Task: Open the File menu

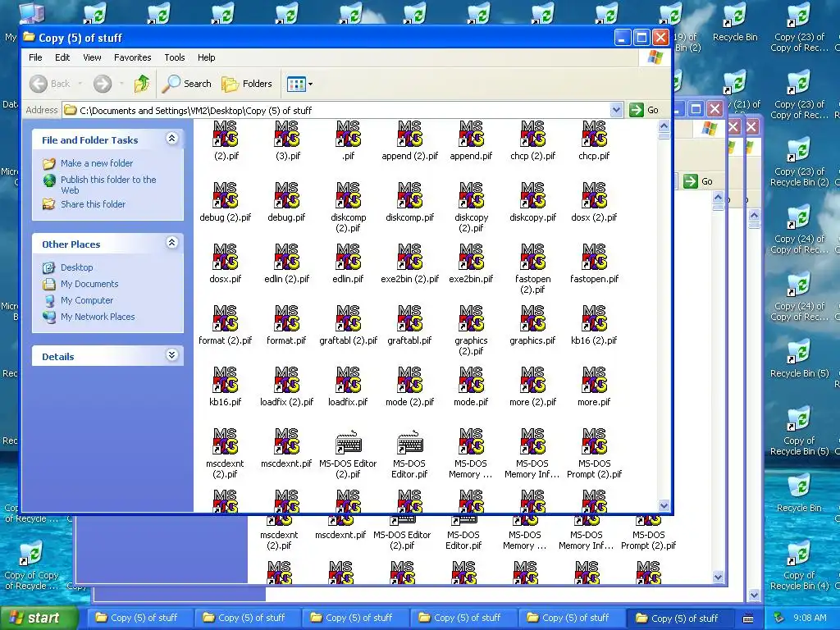Action: (35, 57)
